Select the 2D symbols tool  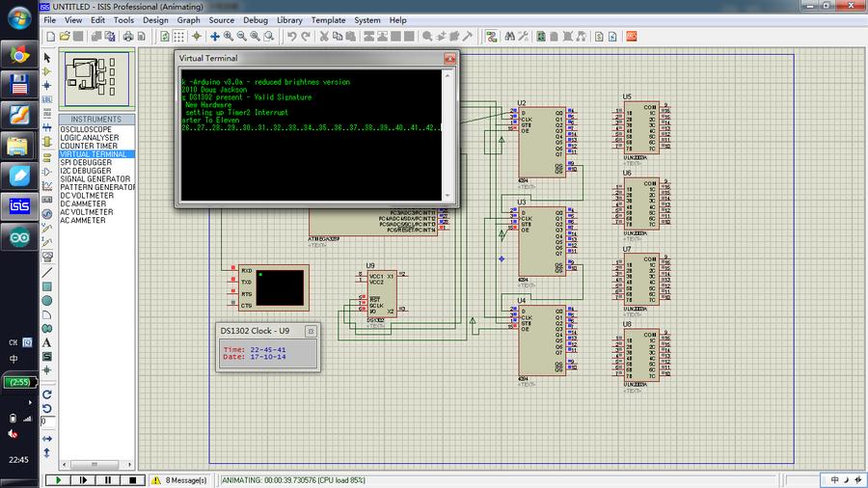click(47, 357)
